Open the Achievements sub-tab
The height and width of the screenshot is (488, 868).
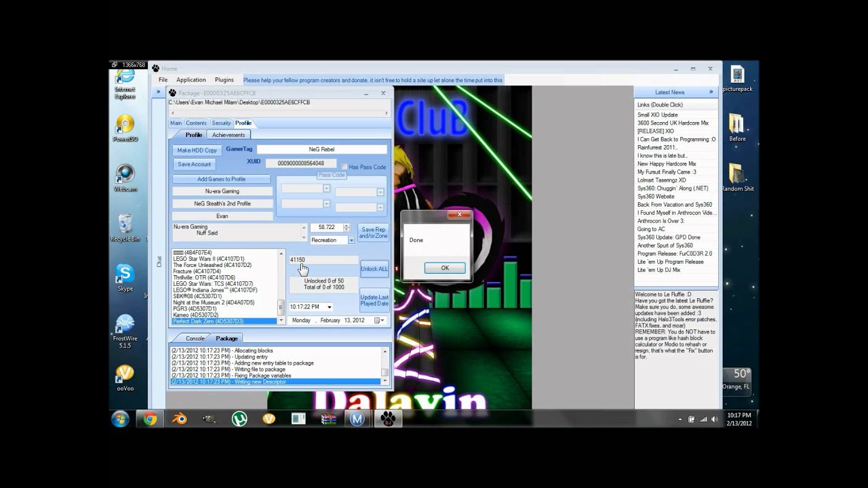coord(229,135)
